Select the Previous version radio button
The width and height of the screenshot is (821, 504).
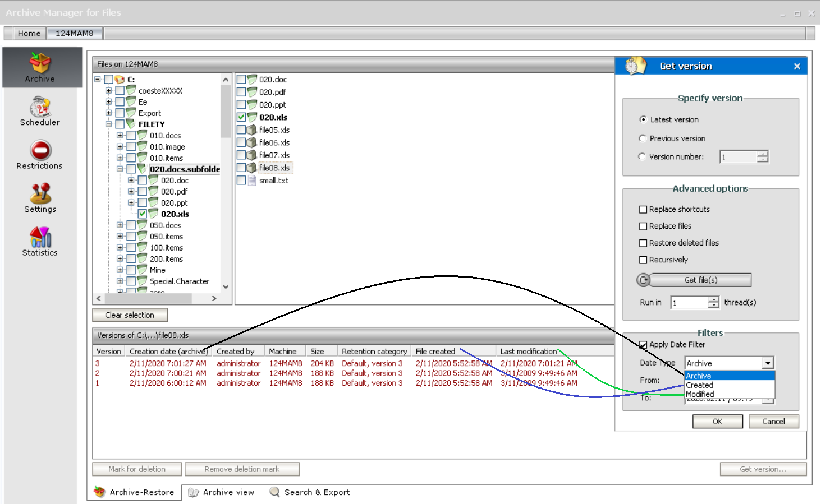[643, 138]
